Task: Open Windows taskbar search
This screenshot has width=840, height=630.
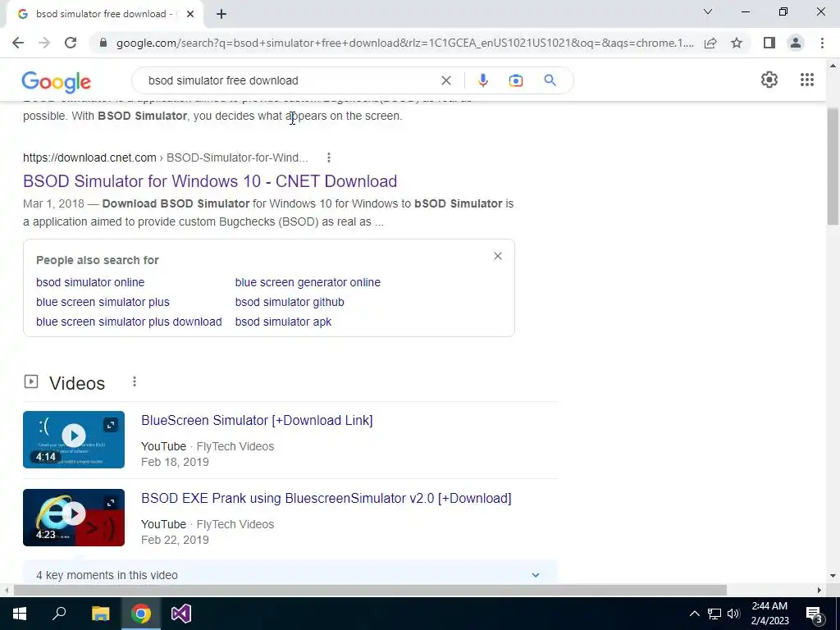Action: point(59,614)
